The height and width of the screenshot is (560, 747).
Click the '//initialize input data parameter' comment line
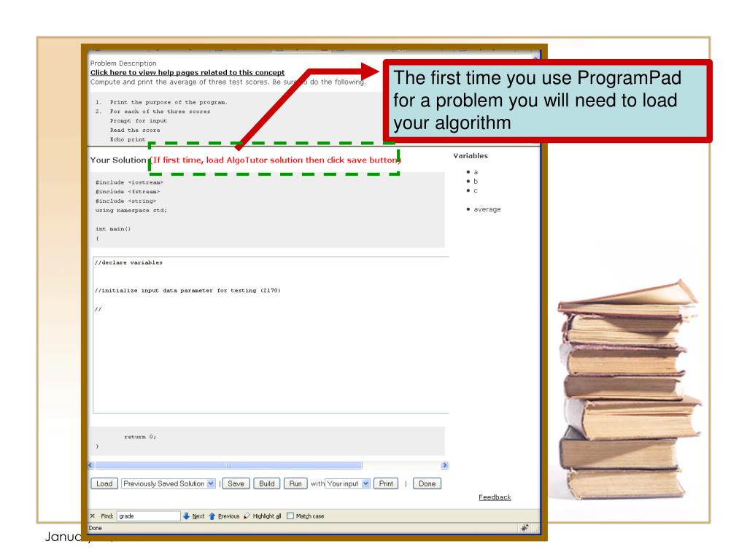[x=187, y=290]
